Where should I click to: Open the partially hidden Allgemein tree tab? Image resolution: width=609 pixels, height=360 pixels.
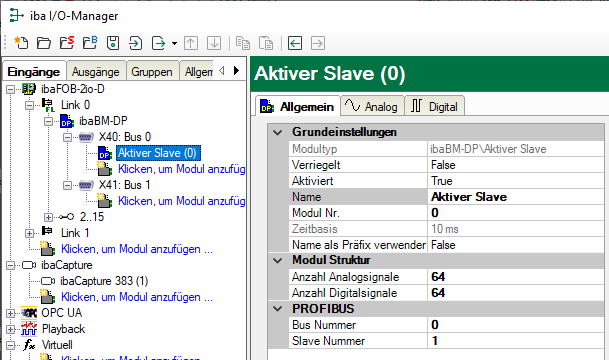197,72
